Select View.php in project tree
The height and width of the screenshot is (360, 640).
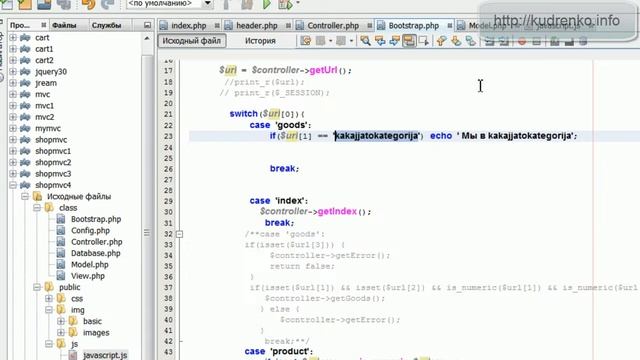tap(88, 276)
